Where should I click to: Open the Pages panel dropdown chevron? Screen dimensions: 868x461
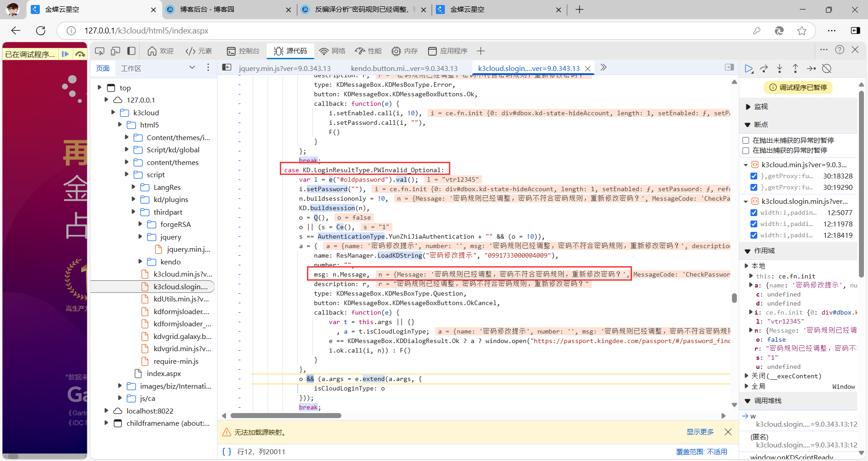192,67
